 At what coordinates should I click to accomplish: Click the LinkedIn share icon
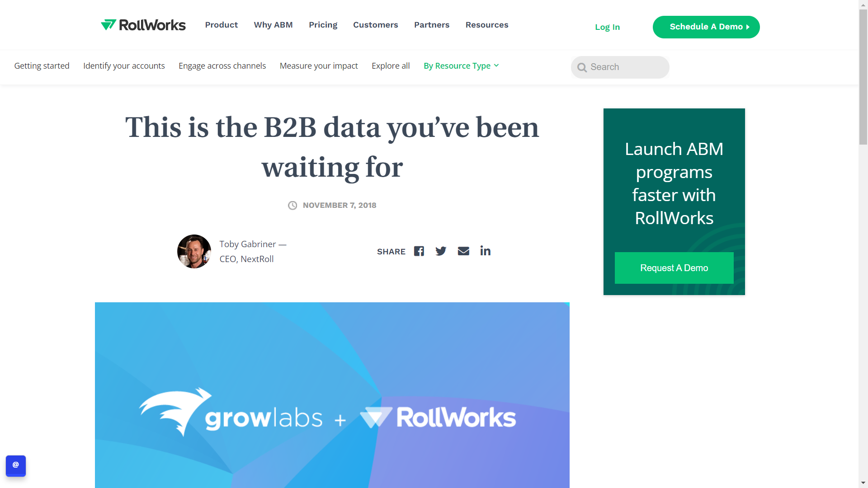point(484,250)
